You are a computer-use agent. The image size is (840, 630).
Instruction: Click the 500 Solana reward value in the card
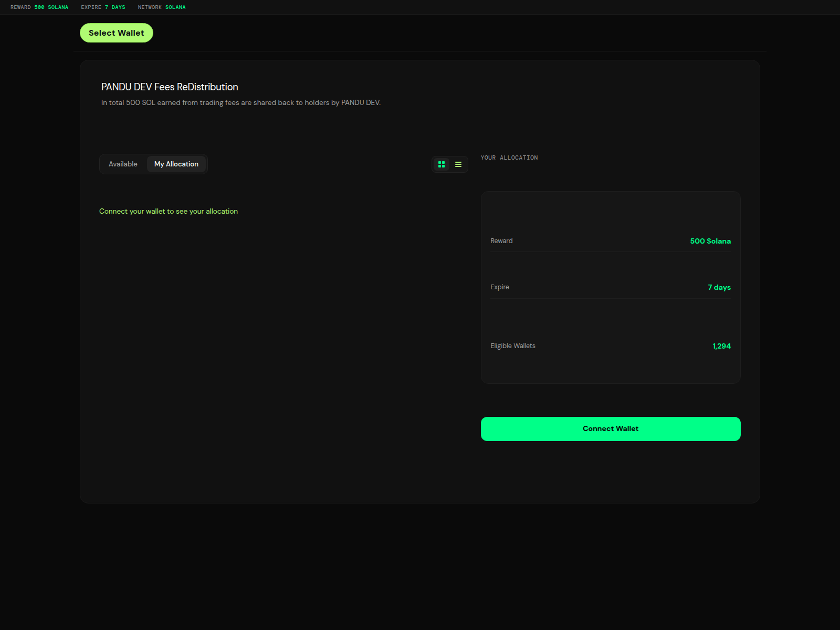tap(710, 241)
